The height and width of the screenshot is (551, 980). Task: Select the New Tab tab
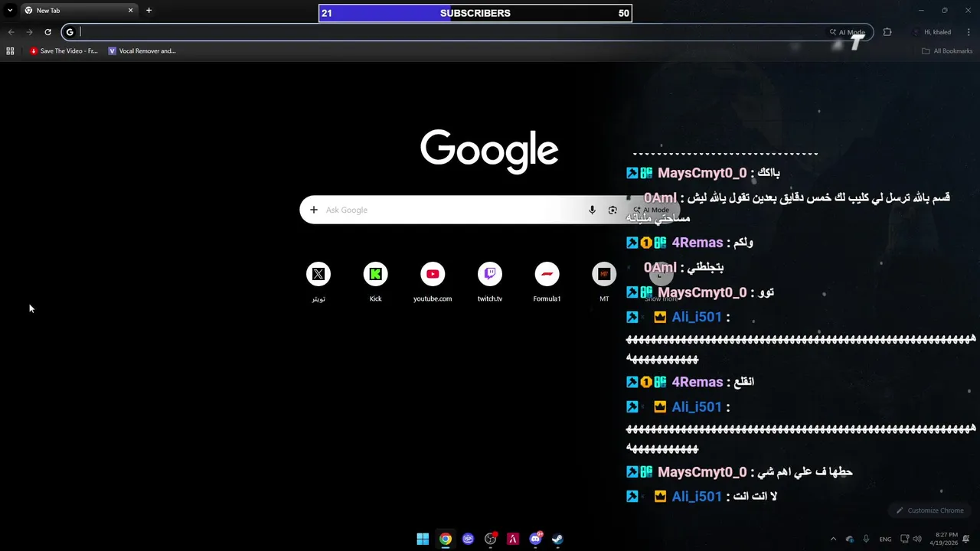pos(79,11)
